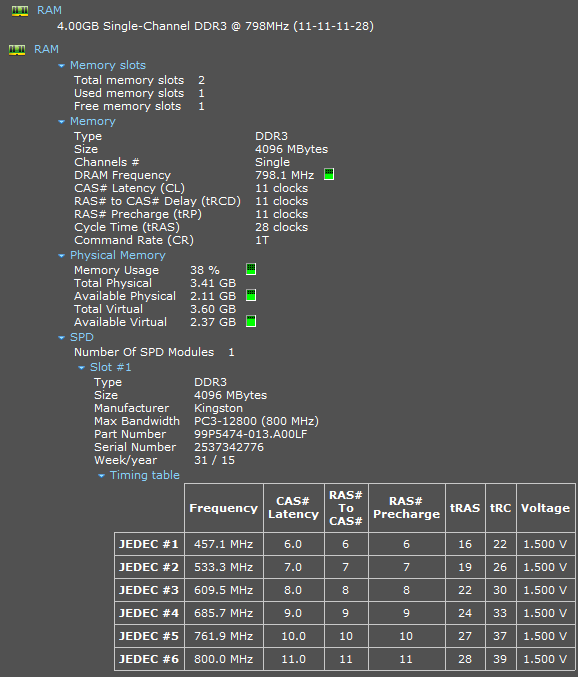The width and height of the screenshot is (578, 677).
Task: Click the green icon next to Available Physical
Action: point(251,295)
